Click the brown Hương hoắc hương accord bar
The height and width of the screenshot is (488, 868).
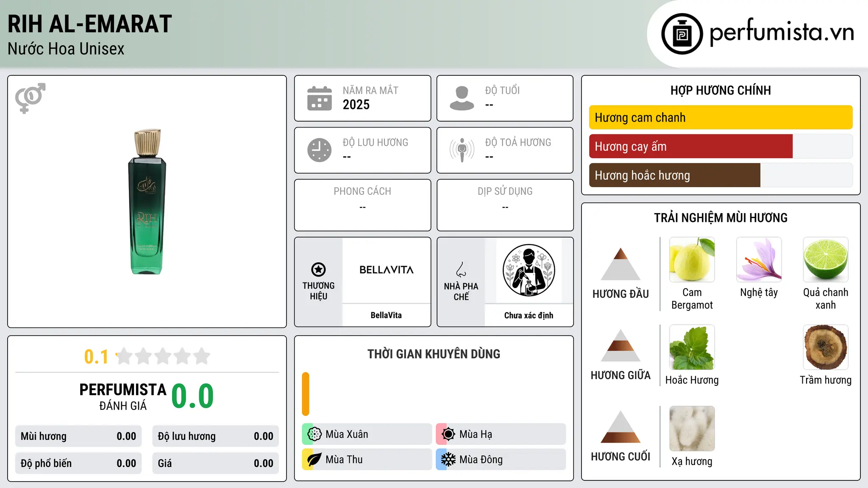coord(675,175)
